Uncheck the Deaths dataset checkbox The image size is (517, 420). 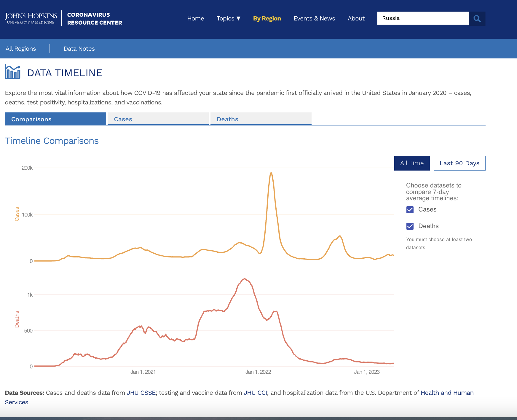click(x=410, y=226)
